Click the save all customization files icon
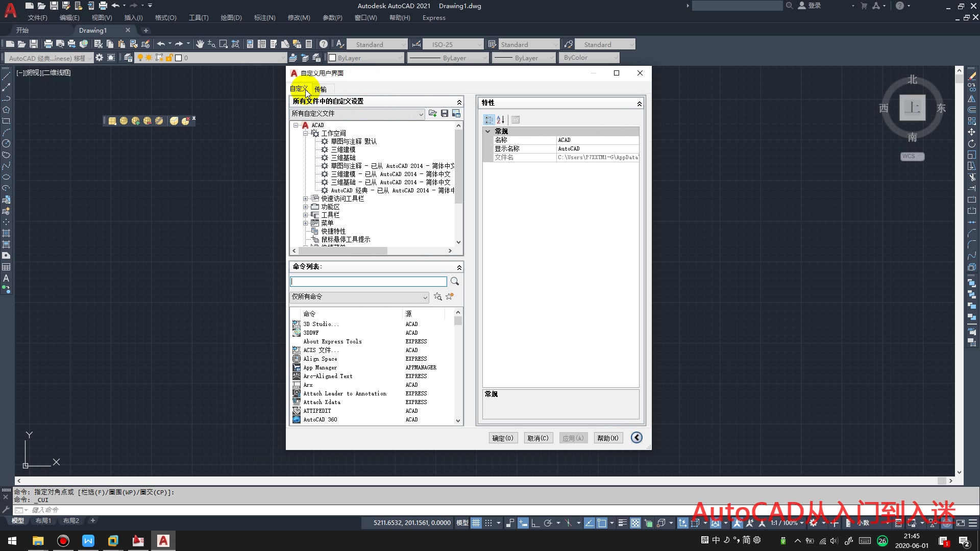The width and height of the screenshot is (980, 551). [x=444, y=113]
